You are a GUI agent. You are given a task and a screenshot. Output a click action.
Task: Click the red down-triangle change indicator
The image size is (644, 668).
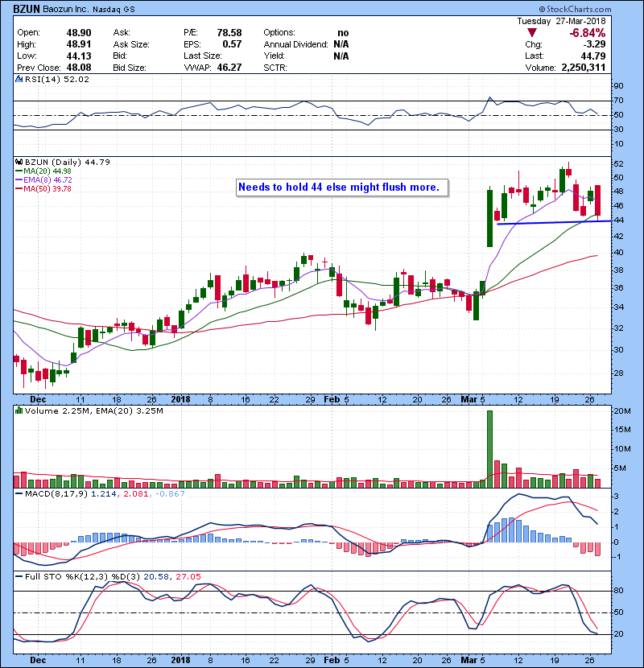pos(532,33)
